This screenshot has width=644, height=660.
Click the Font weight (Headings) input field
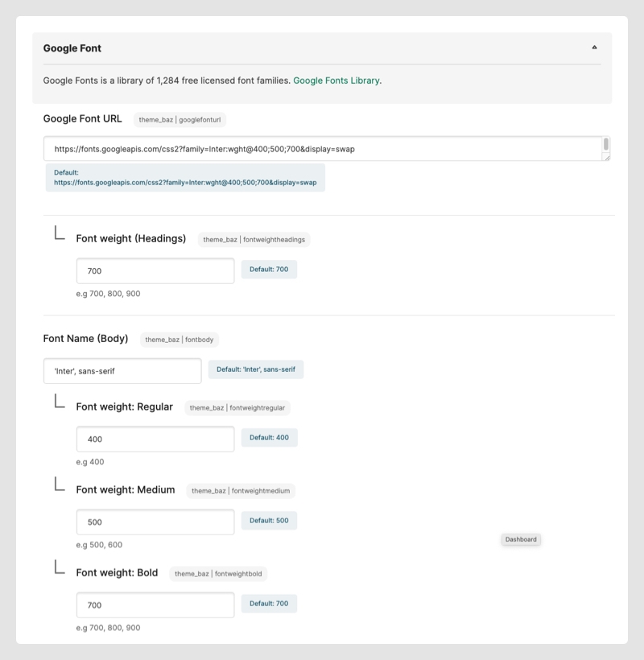pos(155,271)
